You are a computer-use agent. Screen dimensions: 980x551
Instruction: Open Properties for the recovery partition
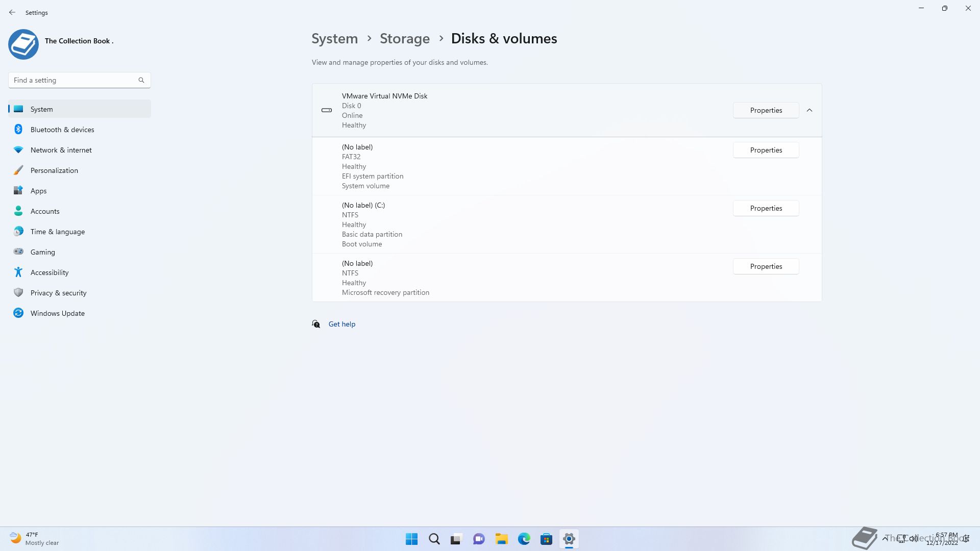click(766, 266)
